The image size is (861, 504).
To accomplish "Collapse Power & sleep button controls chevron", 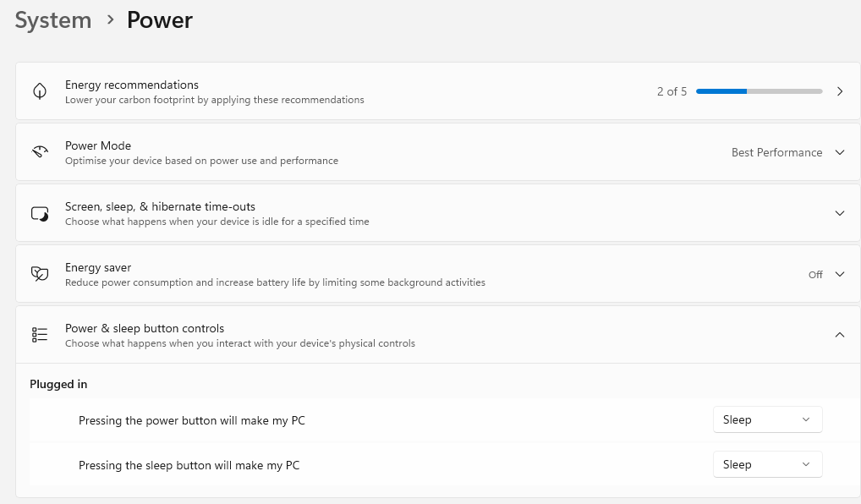I will 840,335.
